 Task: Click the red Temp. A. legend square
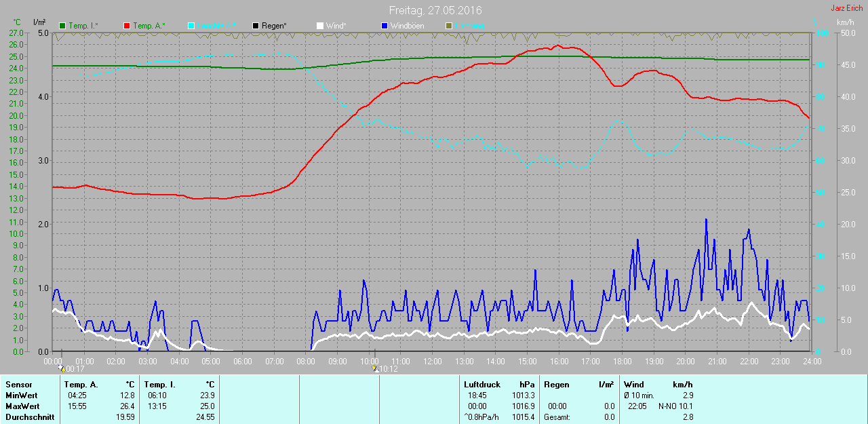point(127,26)
